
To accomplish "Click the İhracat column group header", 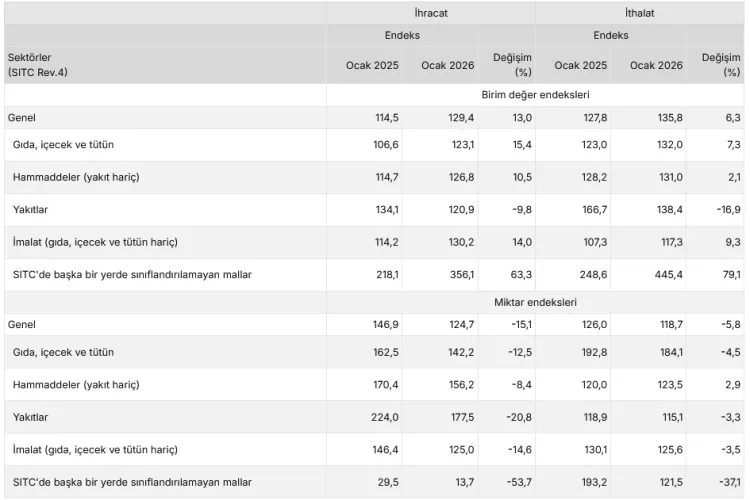I will (431, 12).
